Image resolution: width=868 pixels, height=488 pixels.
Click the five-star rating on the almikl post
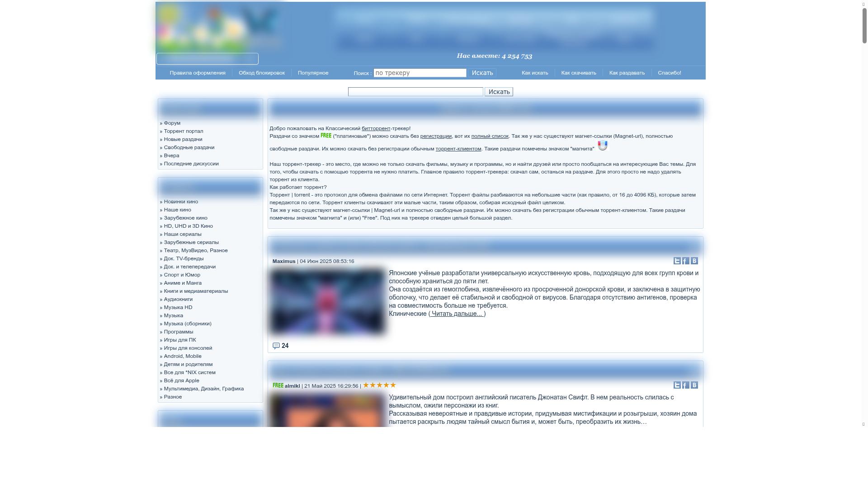pos(379,385)
